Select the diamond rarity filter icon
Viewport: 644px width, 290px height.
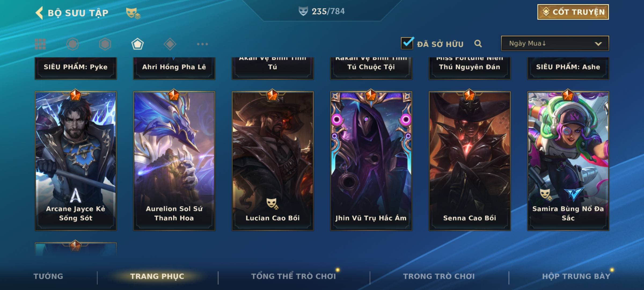tap(170, 44)
